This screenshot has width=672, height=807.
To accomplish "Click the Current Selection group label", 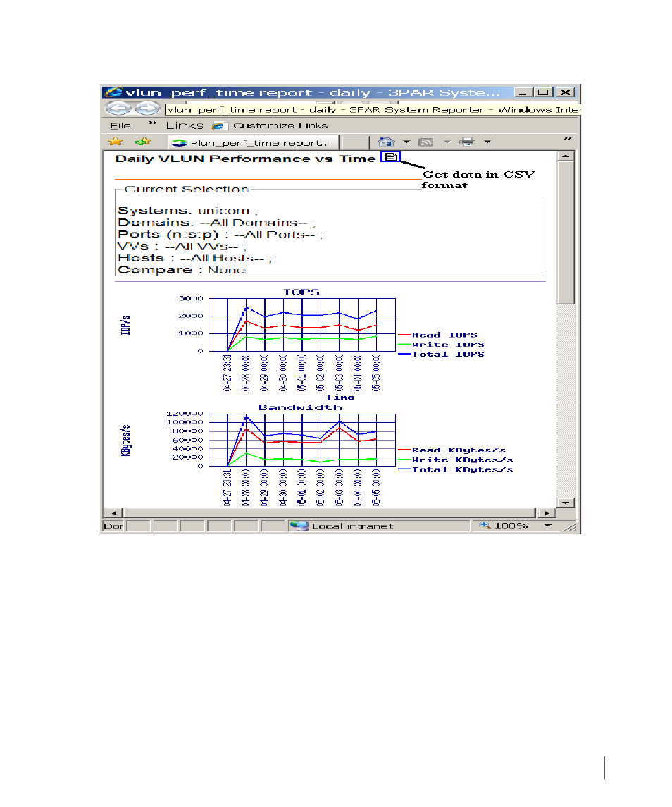I will click(186, 190).
